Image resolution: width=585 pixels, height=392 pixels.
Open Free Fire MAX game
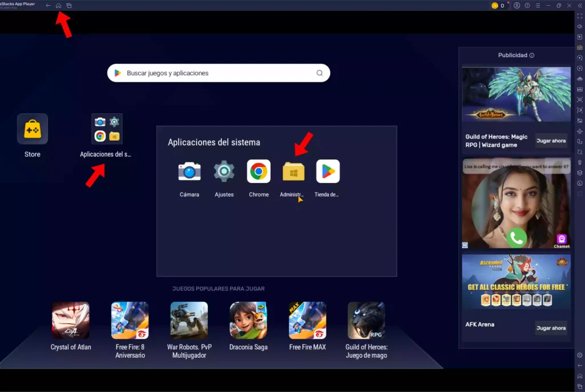click(x=307, y=321)
